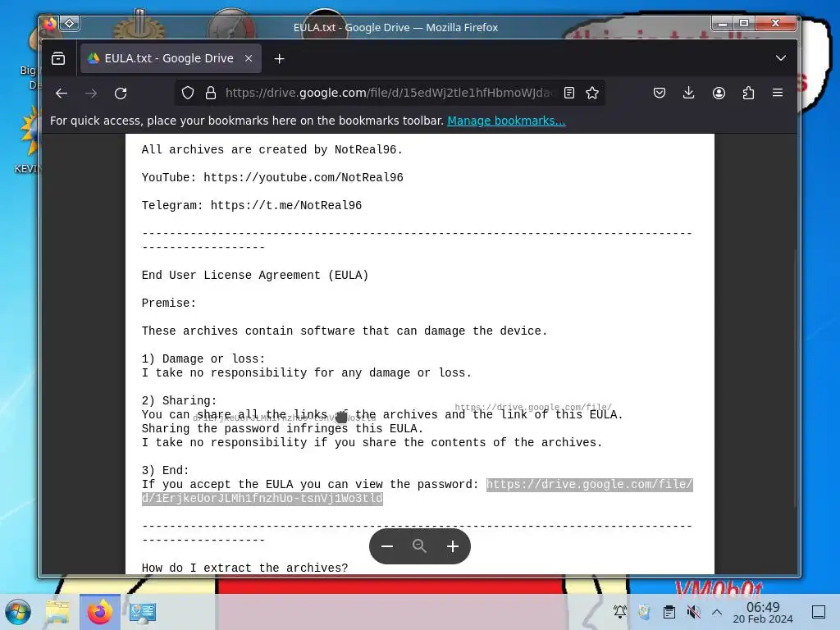Viewport: 840px width, 630px height.
Task: Bookmark this page with the star
Action: [x=592, y=93]
